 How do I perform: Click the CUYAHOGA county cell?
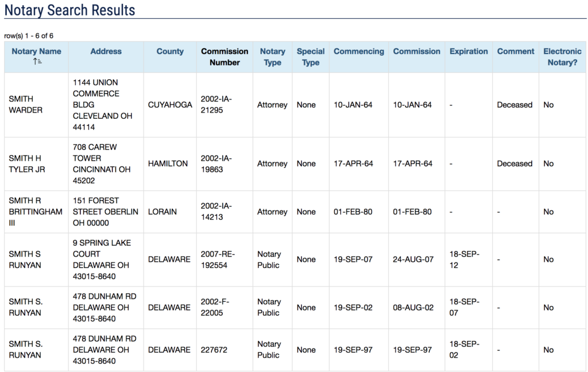click(170, 104)
